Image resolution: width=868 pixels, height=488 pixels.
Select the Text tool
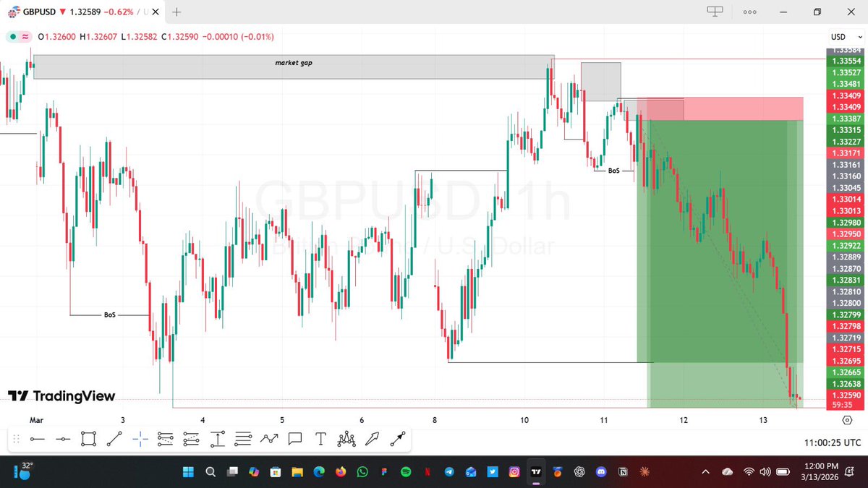[320, 438]
